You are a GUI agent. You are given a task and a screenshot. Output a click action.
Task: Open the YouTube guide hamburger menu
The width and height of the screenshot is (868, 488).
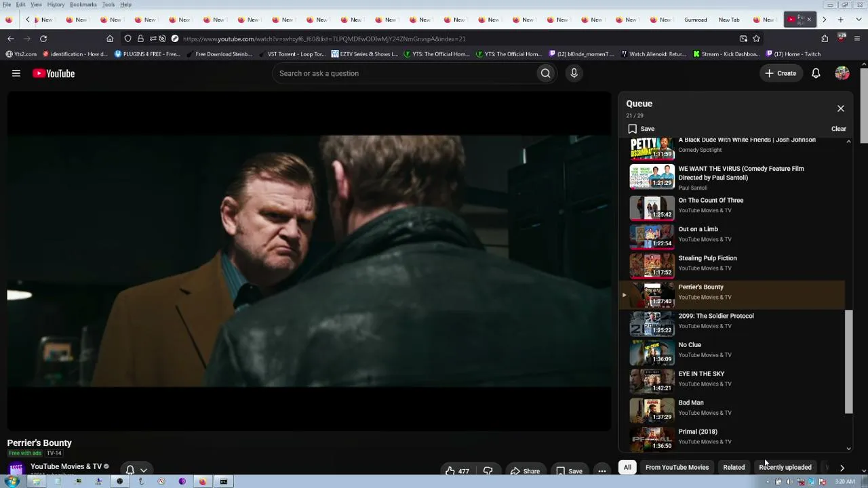[16, 73]
